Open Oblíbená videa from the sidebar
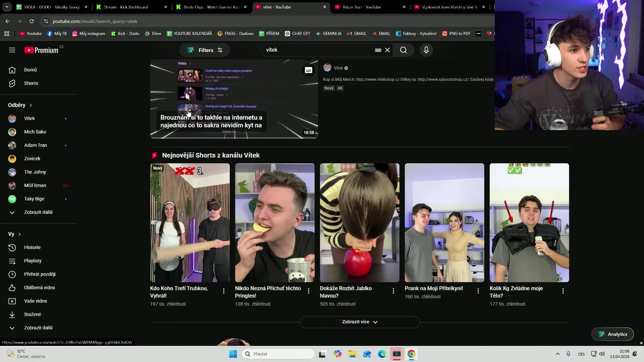 point(38,288)
